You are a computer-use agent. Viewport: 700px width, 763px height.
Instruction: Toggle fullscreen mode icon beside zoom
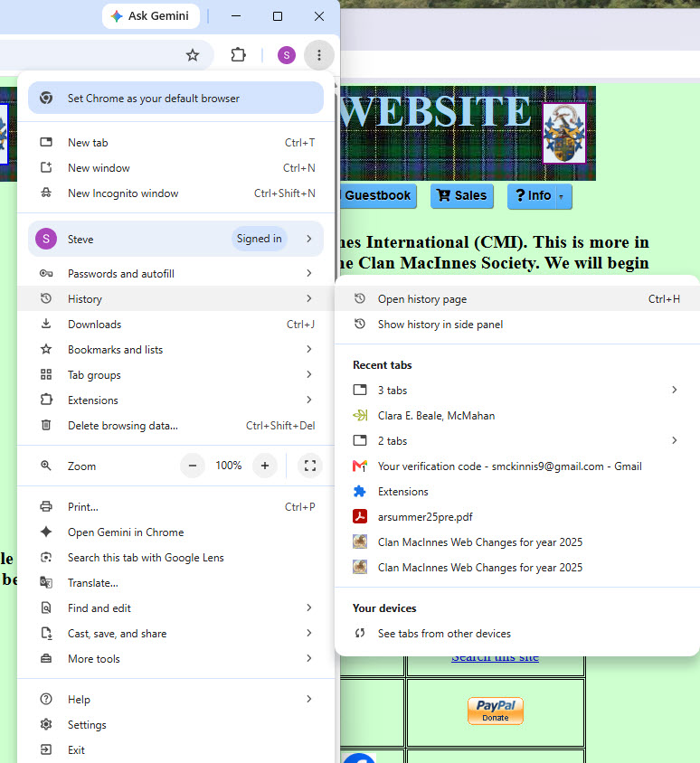tap(310, 466)
